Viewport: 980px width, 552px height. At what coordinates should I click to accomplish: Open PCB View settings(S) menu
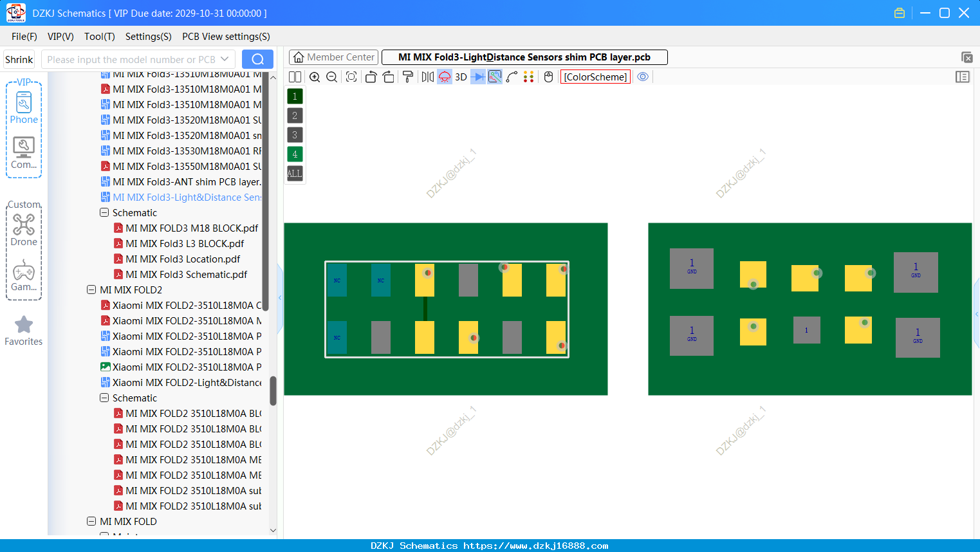tap(226, 37)
